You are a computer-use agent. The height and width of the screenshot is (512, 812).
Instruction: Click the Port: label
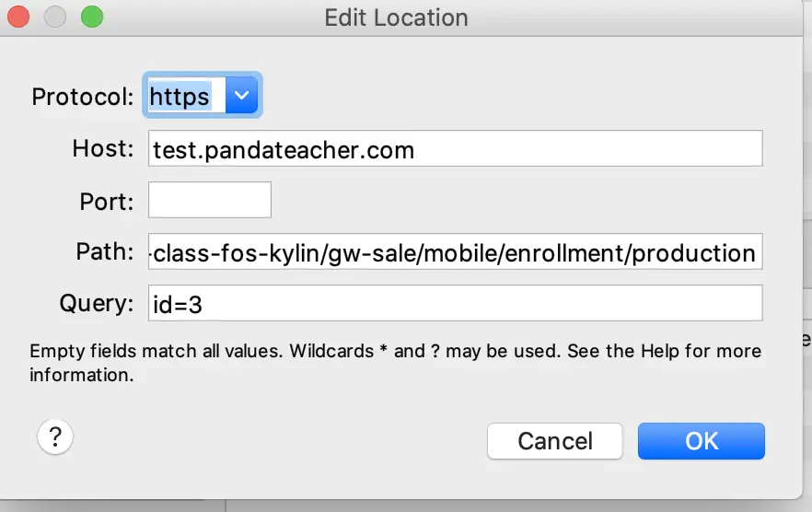(107, 201)
